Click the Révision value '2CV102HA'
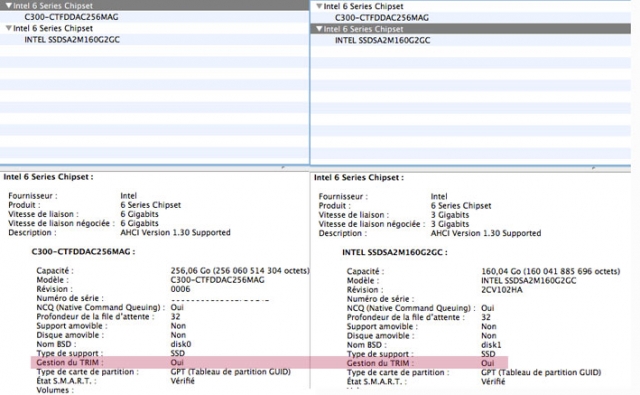Viewport: 640px width, 395px height. pos(502,290)
